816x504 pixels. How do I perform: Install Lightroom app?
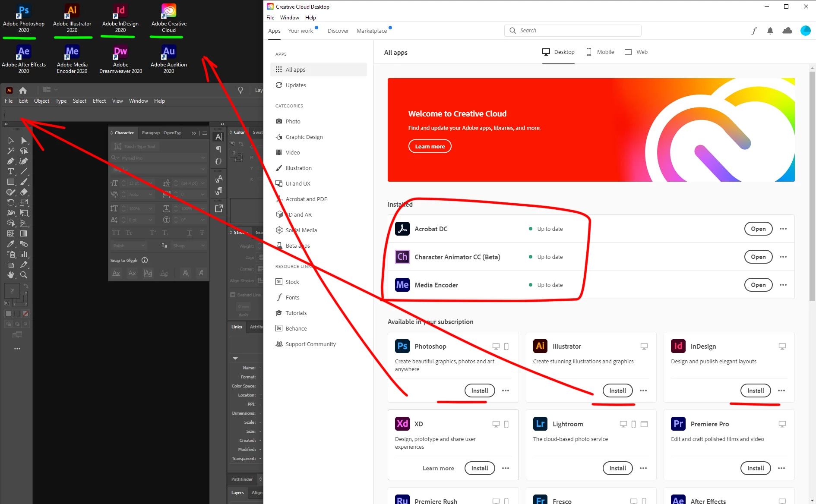(618, 468)
